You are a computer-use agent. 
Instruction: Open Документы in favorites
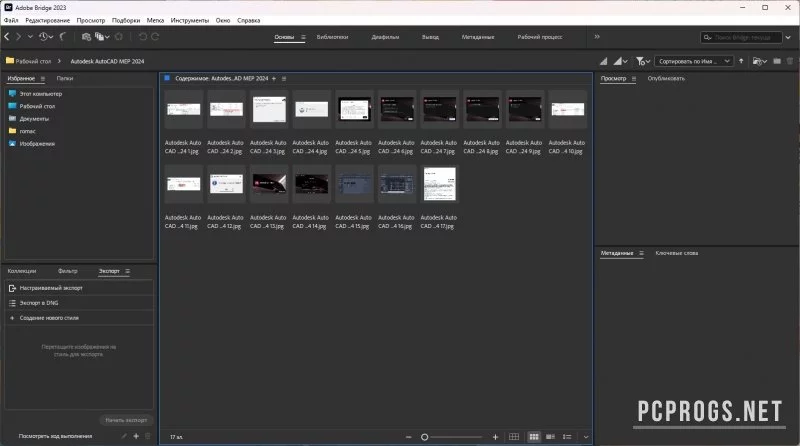click(x=34, y=118)
